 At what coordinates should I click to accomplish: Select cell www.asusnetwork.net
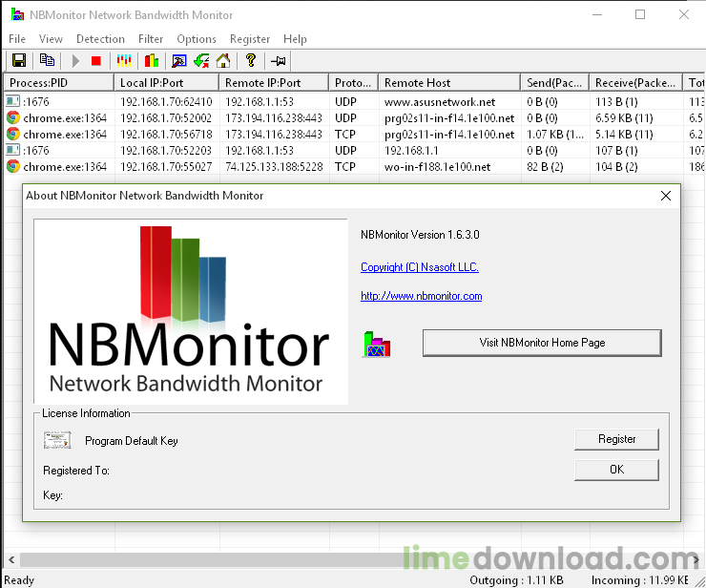(440, 102)
